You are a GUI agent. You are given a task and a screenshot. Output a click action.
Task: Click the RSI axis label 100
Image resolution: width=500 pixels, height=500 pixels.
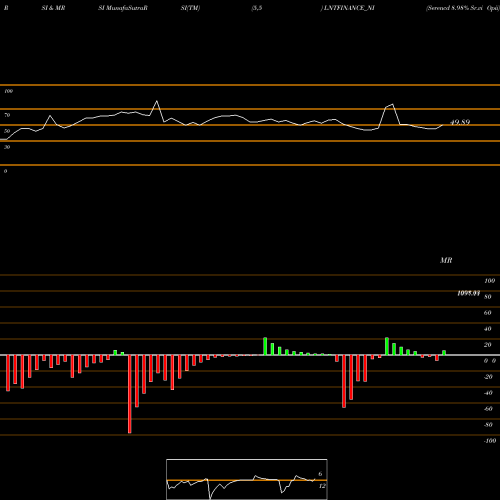tap(9, 91)
